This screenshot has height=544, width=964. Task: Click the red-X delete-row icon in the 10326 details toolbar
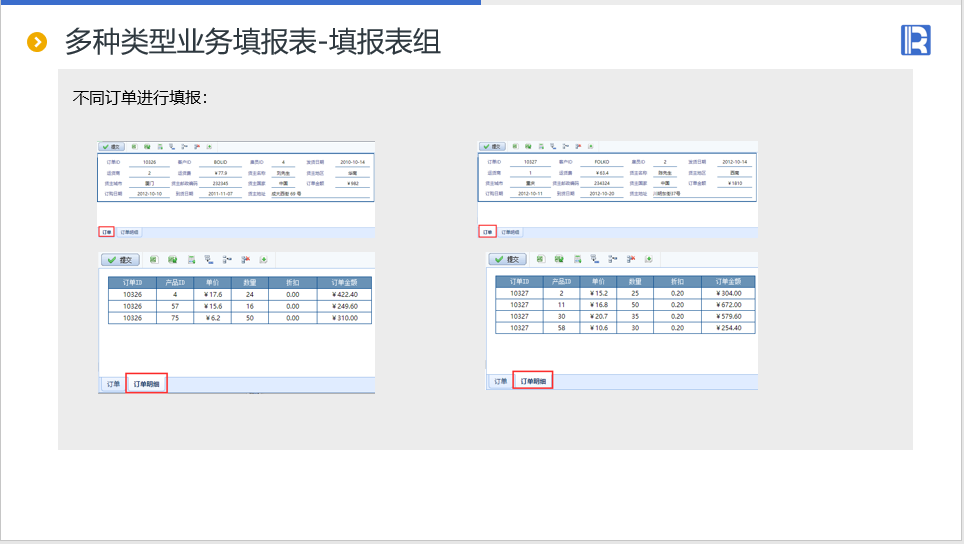245,260
